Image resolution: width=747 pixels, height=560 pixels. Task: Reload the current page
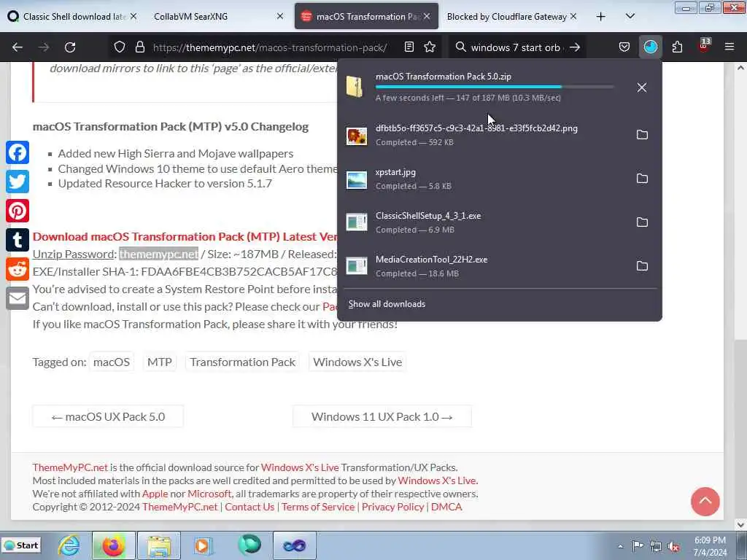(x=70, y=47)
